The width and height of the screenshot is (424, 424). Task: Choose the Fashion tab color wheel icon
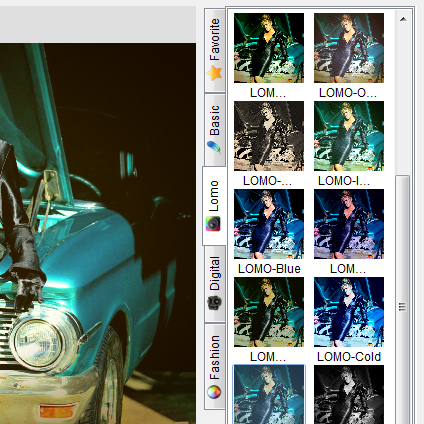pyautogui.click(x=214, y=392)
